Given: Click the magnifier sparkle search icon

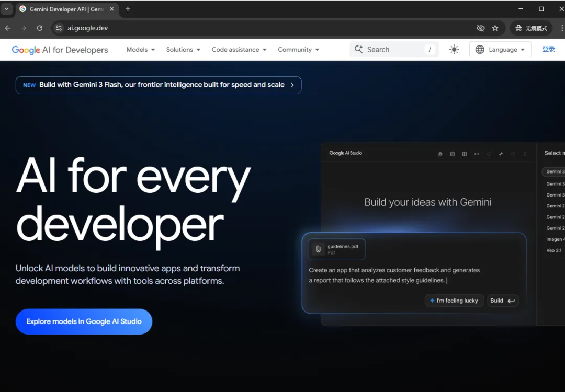Looking at the screenshot, I should pos(358,49).
